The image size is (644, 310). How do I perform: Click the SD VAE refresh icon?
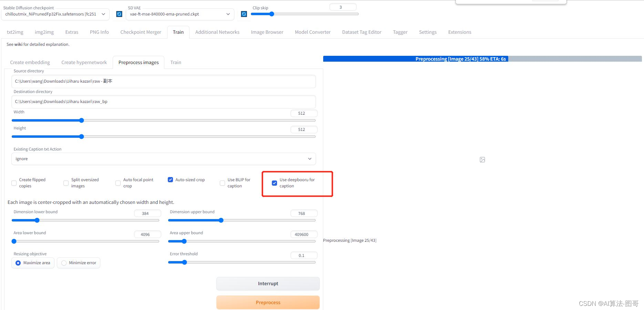(x=244, y=14)
